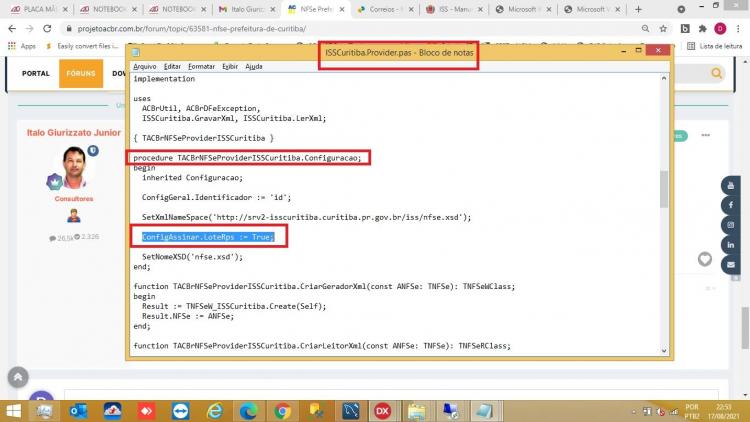750x422 pixels.
Task: Click the forum search magnifier icon
Action: 716,73
